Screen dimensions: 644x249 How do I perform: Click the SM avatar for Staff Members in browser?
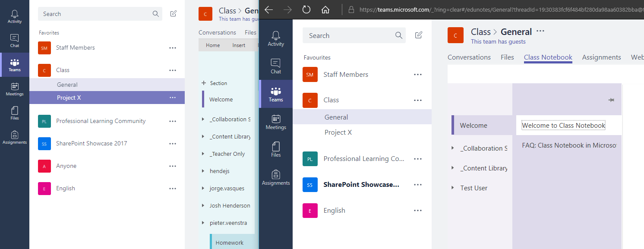coord(310,75)
